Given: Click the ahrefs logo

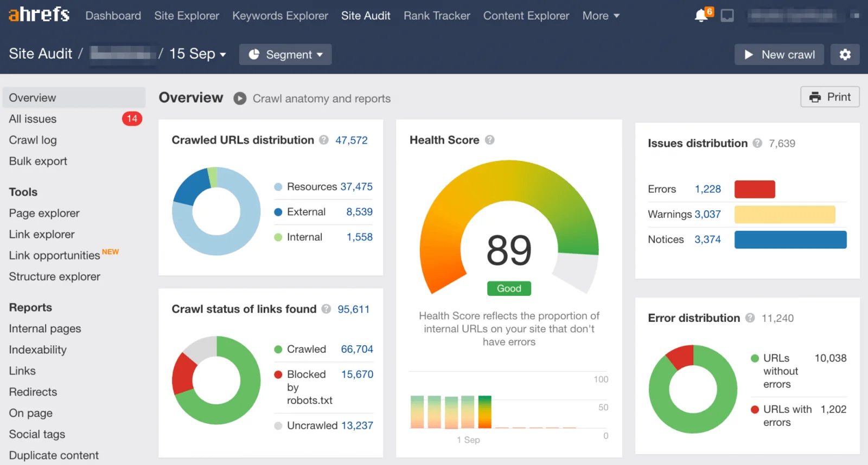Looking at the screenshot, I should tap(39, 14).
